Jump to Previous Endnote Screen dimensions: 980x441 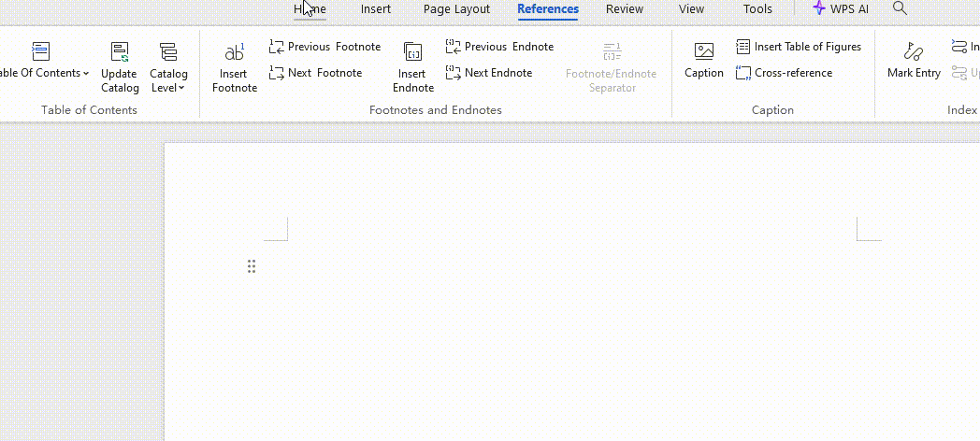[x=500, y=47]
